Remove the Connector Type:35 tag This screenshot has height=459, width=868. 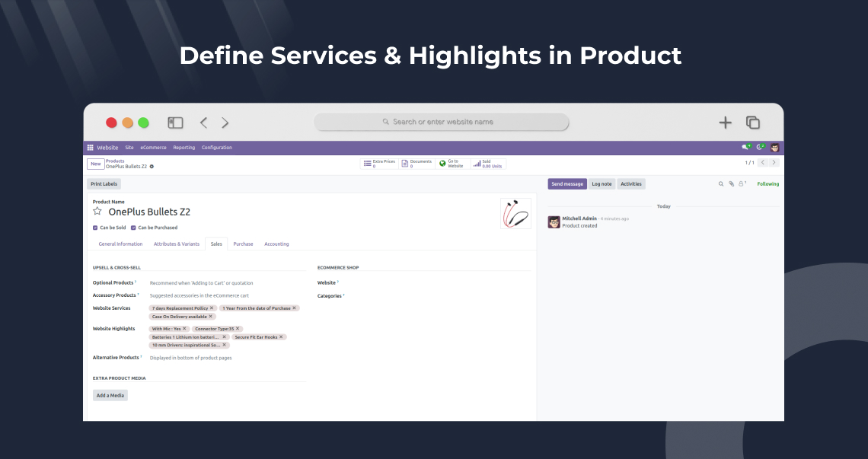[x=238, y=328]
